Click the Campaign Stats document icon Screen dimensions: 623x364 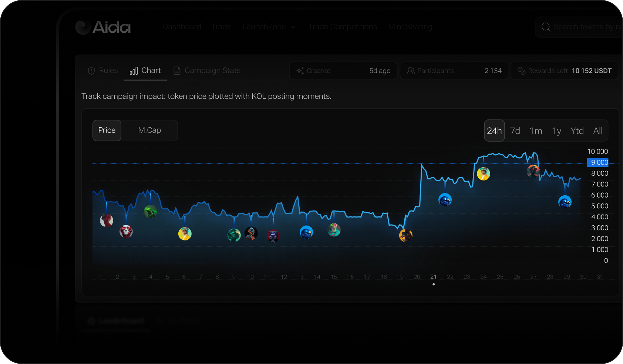pyautogui.click(x=177, y=71)
